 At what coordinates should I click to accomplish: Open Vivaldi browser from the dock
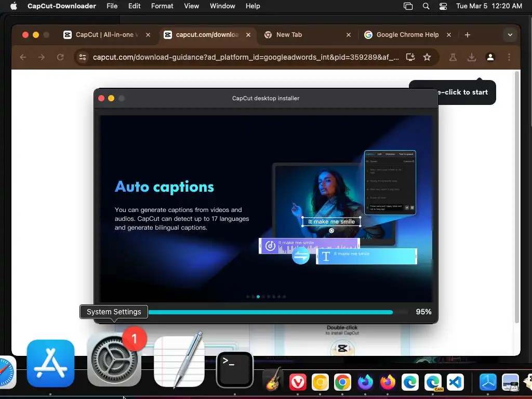298,382
